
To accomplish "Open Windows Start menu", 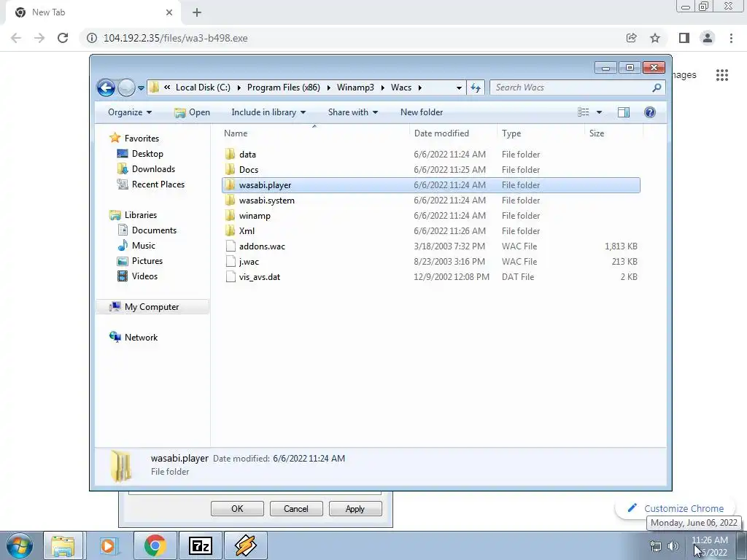I will 20,545.
